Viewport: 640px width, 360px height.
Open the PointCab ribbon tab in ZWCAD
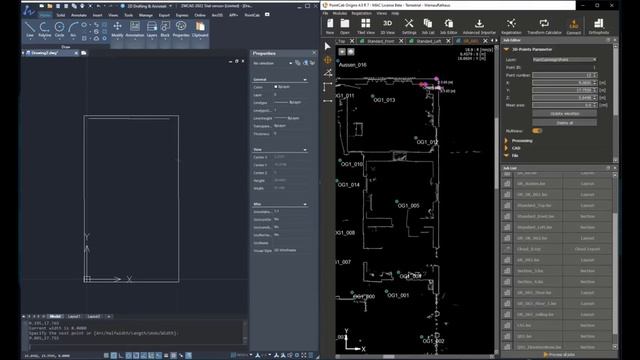(252, 15)
